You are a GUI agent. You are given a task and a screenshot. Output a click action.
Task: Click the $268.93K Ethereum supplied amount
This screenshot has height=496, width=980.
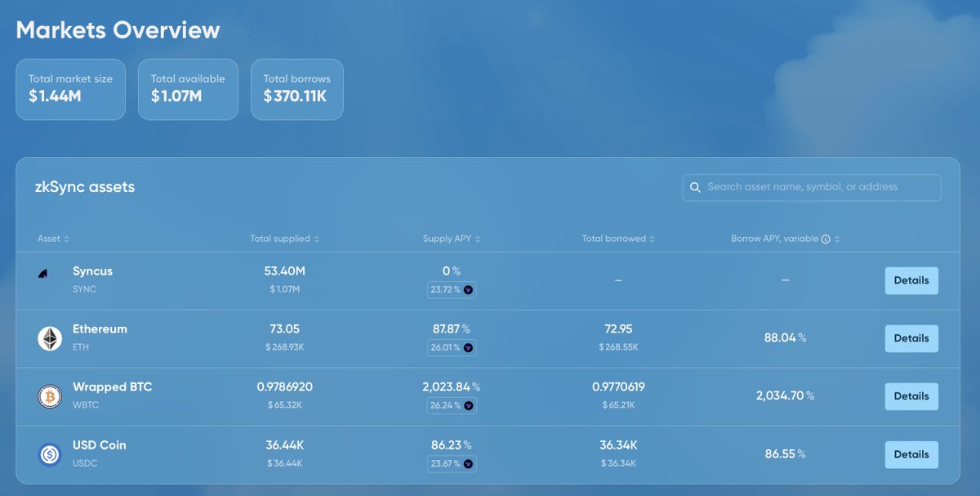coord(285,347)
